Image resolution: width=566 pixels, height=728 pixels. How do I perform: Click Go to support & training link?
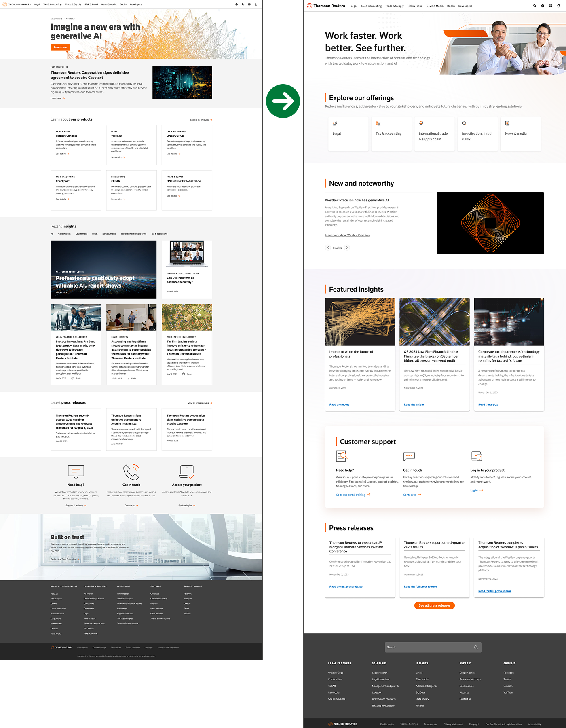(353, 495)
